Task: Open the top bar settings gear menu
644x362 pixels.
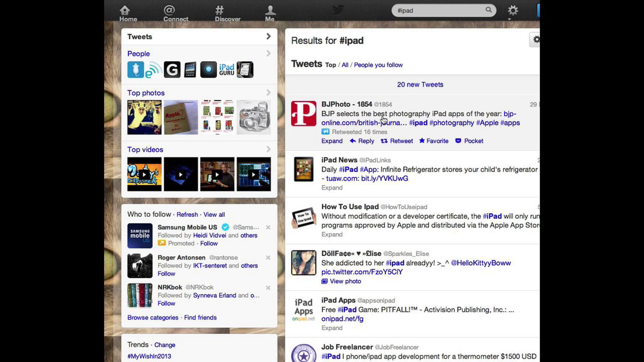Action: coord(513,11)
